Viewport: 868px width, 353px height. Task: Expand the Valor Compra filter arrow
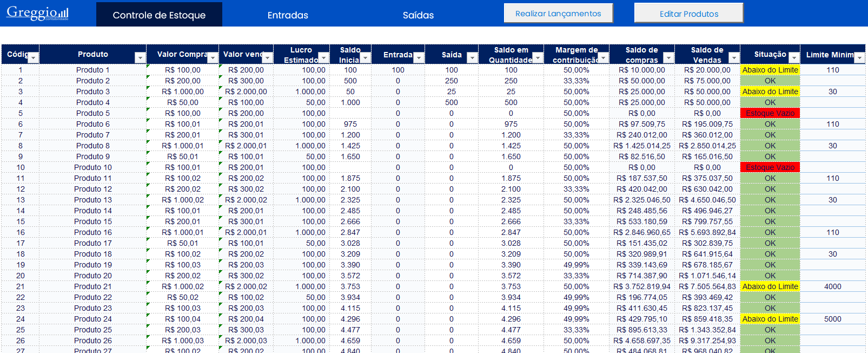213,58
